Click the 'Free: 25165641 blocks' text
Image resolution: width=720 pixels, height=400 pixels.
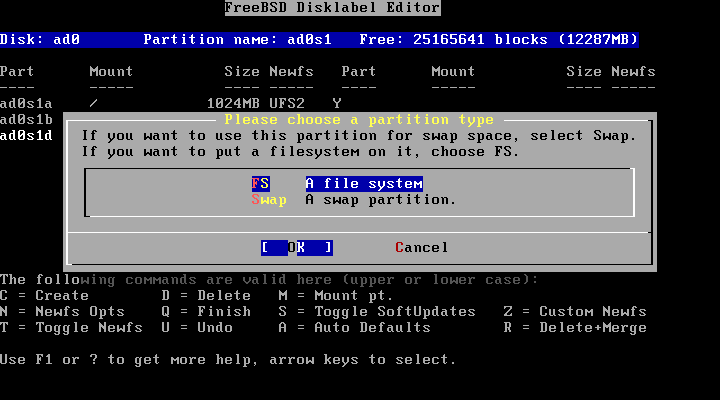click(x=453, y=39)
